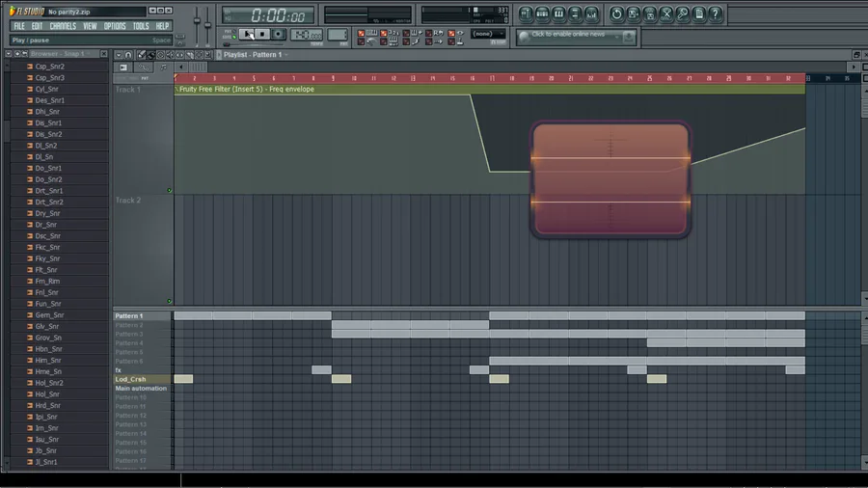Image resolution: width=868 pixels, height=488 pixels.
Task: Open the VIEW menu
Action: coord(90,26)
